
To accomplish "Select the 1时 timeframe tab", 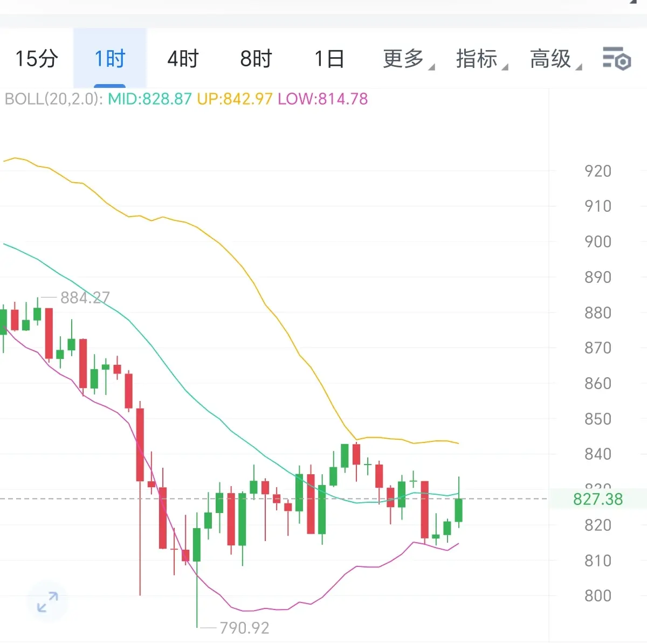I will (110, 58).
